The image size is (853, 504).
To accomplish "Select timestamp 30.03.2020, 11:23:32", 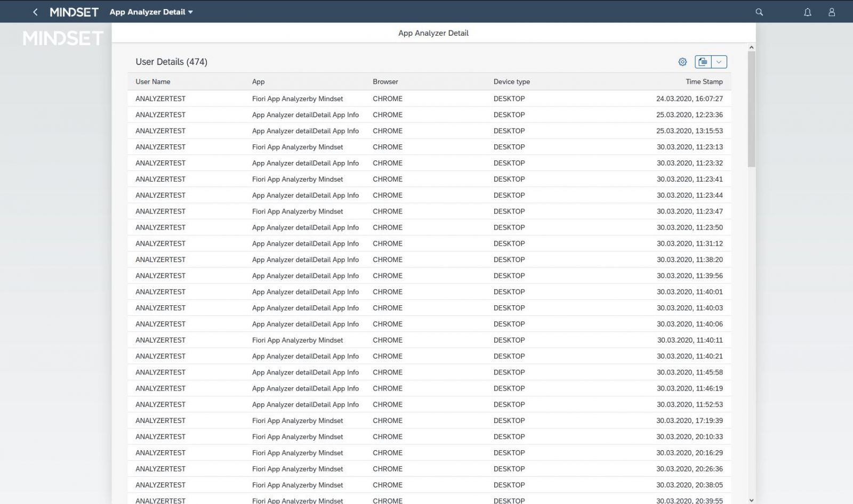I will (690, 163).
